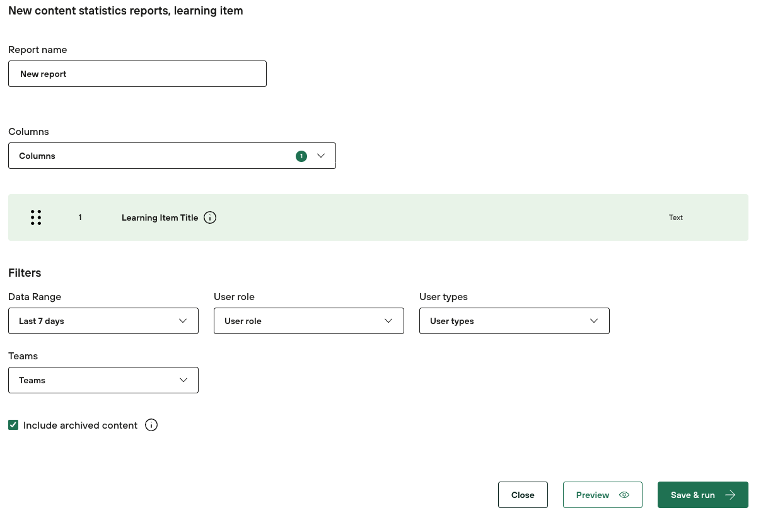Open the Columns dropdown
Viewport: 768px width, 532px height.
pyautogui.click(x=158, y=156)
